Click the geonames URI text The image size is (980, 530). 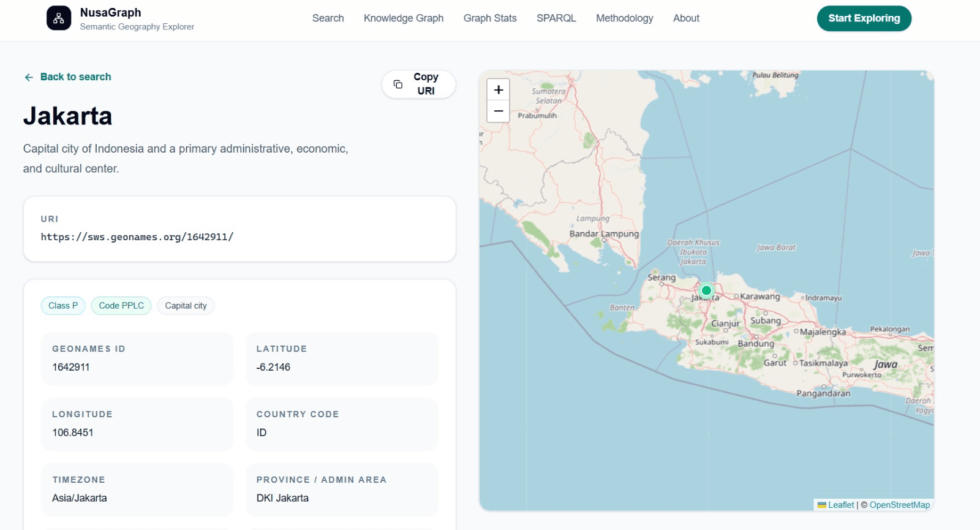pos(137,237)
